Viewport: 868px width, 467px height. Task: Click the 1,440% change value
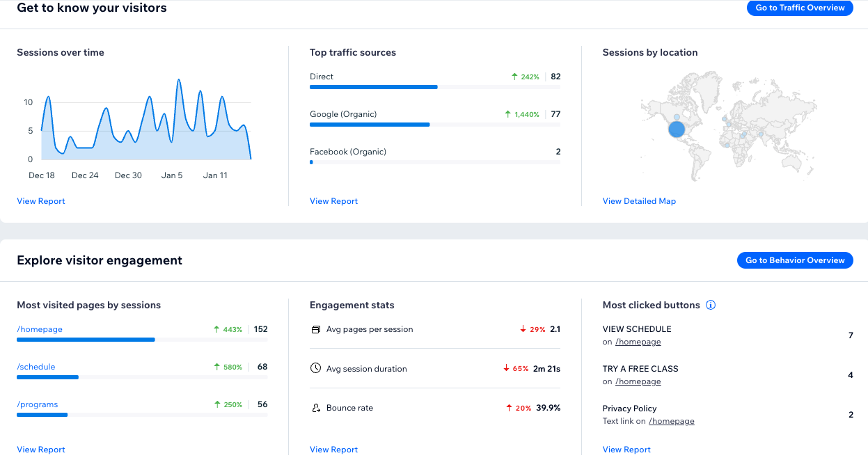click(x=527, y=114)
